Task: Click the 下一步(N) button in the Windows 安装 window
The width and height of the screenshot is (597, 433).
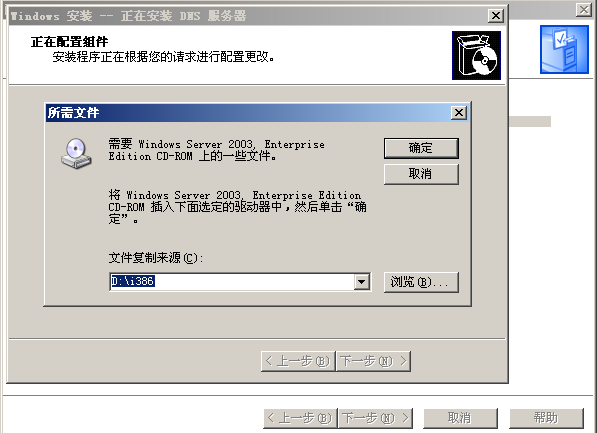Action: coord(374,361)
